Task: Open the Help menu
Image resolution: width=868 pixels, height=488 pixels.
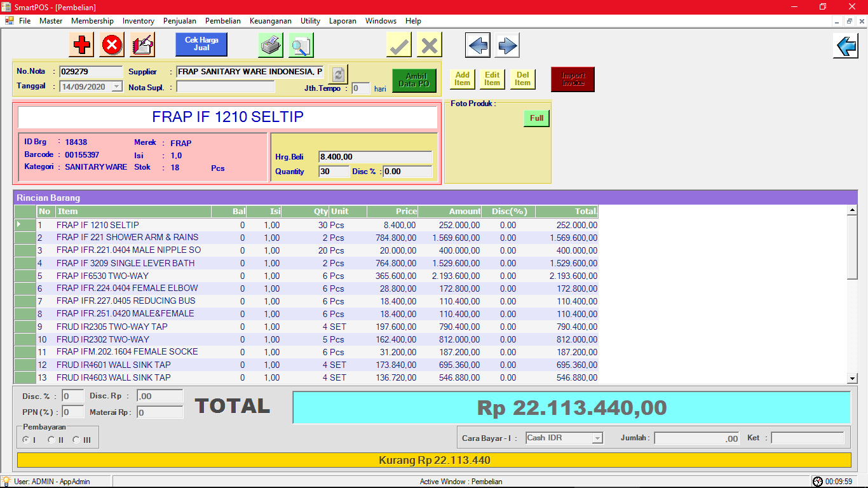Action: (413, 21)
